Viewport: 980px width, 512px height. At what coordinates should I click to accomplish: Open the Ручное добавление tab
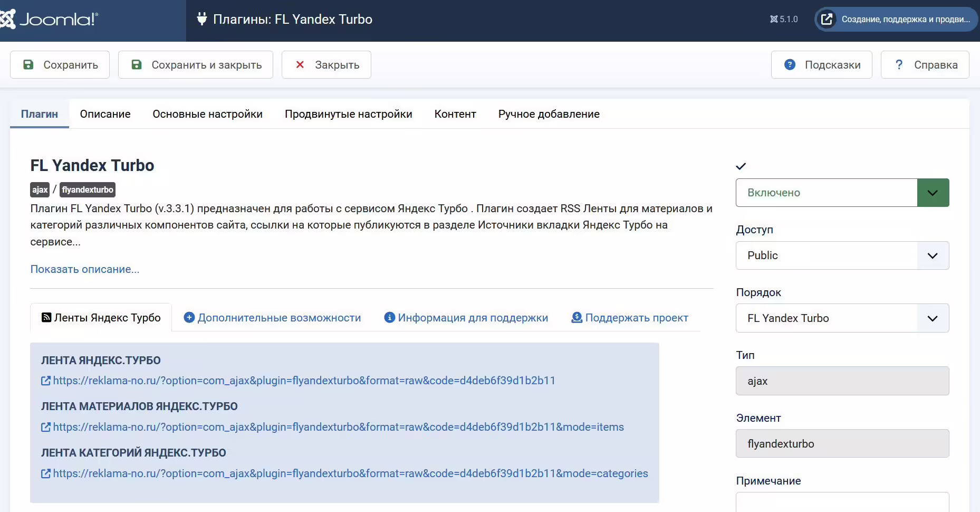[549, 114]
